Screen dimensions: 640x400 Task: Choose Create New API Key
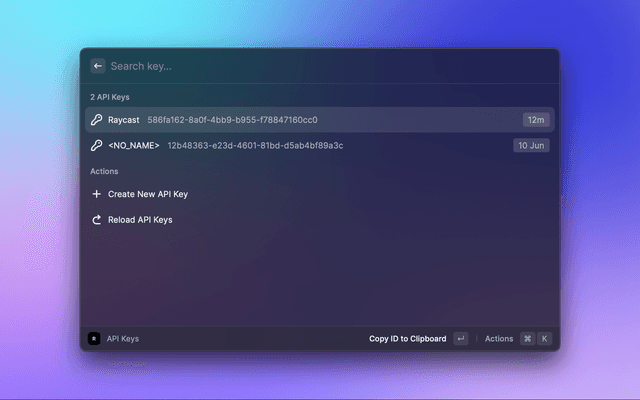pyautogui.click(x=148, y=194)
